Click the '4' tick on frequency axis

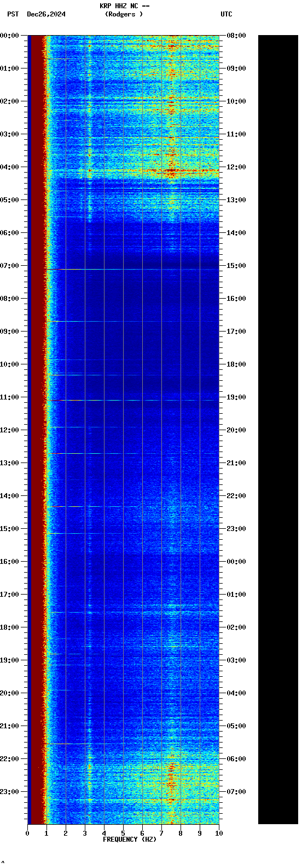(104, 833)
